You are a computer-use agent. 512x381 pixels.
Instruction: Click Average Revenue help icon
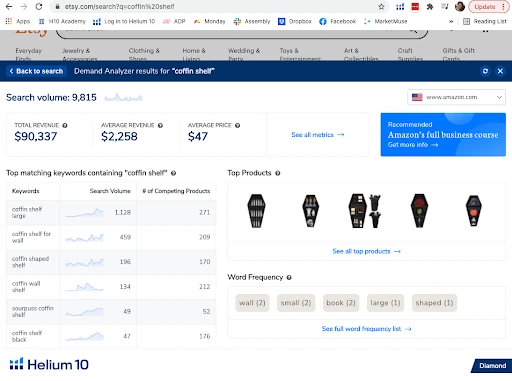coord(160,126)
